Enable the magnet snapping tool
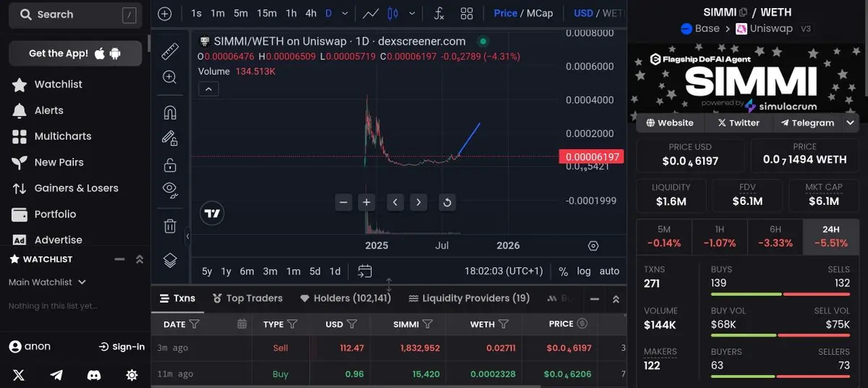This screenshot has width=868, height=388. (x=170, y=113)
